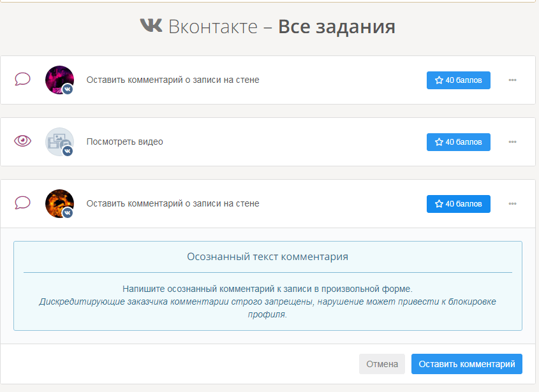Click the eye icon of the watch video task
Viewport: 539px width, 392px height.
[x=23, y=141]
